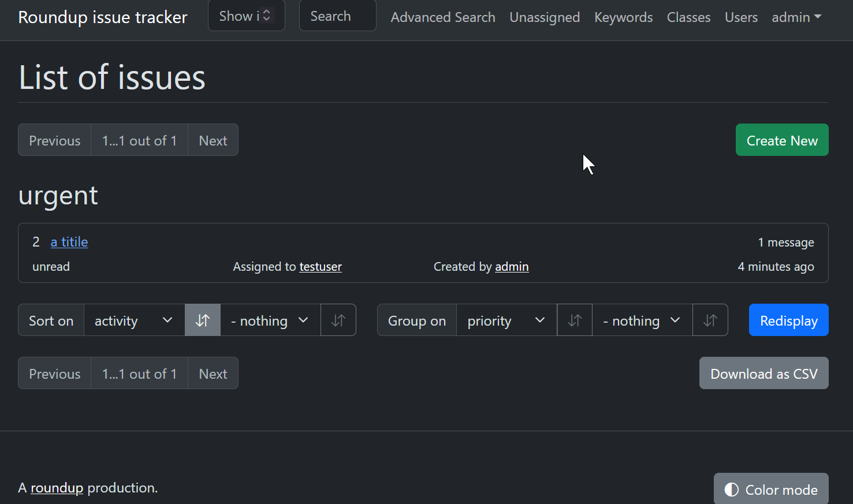Expand the secondary sort nothing dropdown
The width and height of the screenshot is (853, 504).
click(270, 320)
